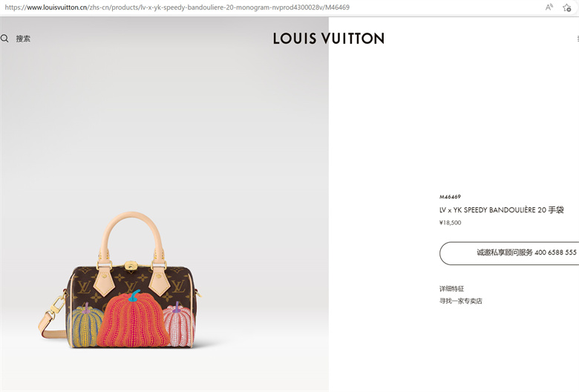Click the search magnifier icon
Screen dimensions: 579x392
(x=4, y=39)
